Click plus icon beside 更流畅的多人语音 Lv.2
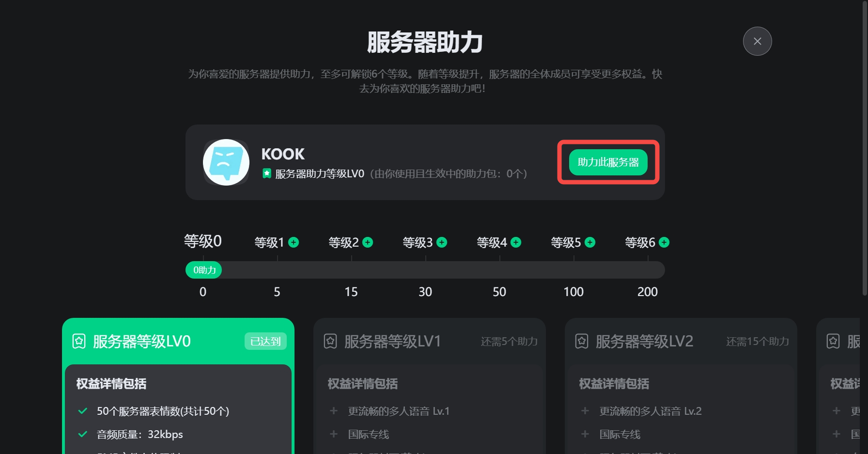 pos(585,411)
